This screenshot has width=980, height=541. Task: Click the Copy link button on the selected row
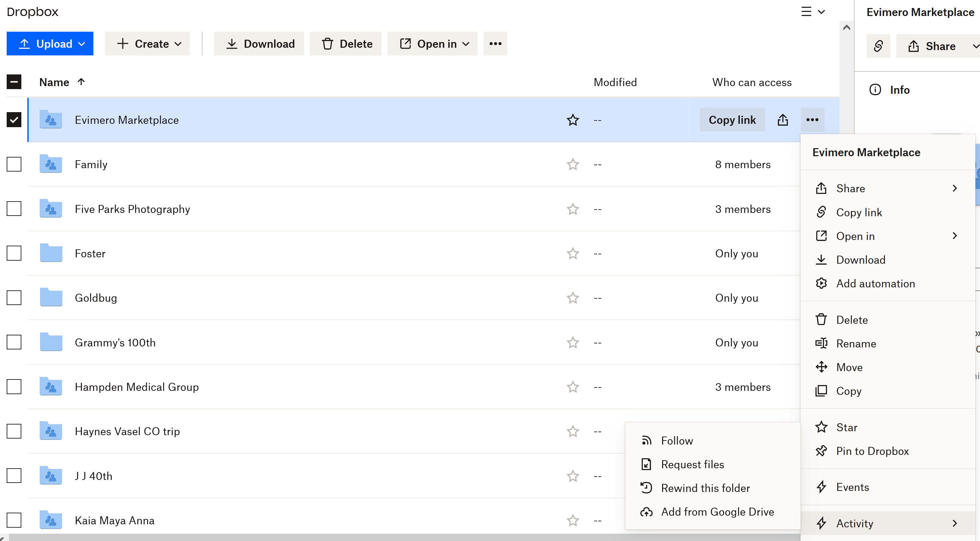732,120
